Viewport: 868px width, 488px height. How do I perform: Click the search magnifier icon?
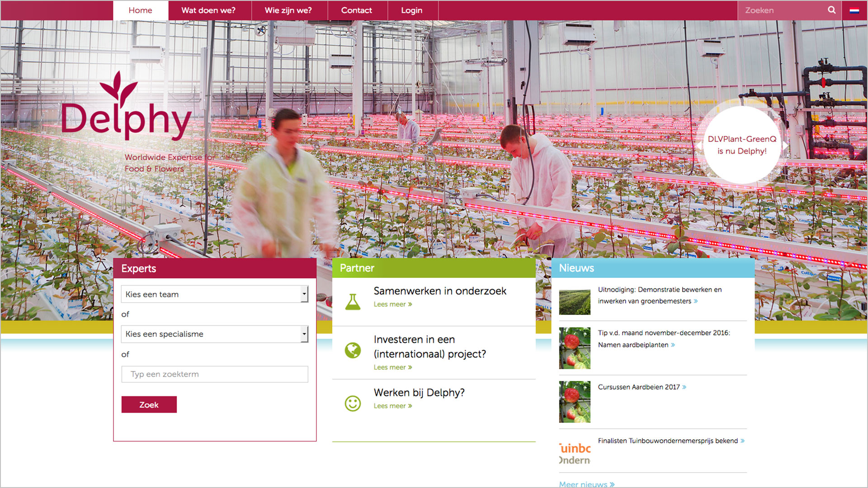click(x=831, y=10)
